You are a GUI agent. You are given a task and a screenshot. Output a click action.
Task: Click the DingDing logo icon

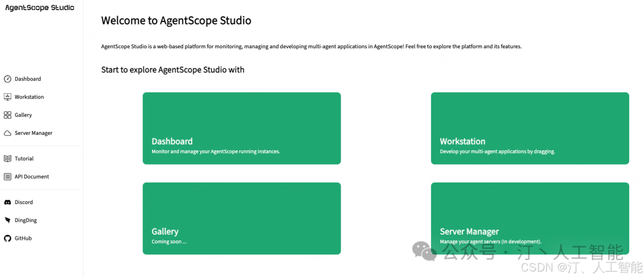[7, 220]
